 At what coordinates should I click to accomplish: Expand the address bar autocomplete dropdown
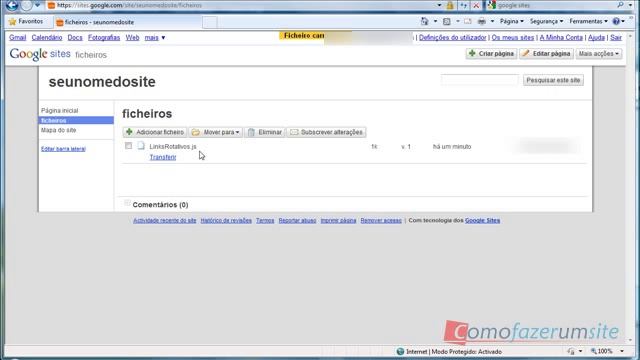coord(439,5)
